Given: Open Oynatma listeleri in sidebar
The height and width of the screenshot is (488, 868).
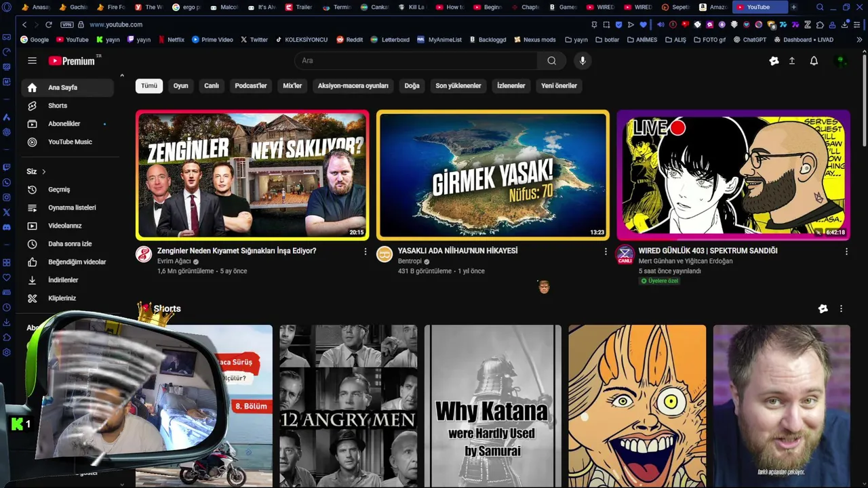Looking at the screenshot, I should pos(68,207).
